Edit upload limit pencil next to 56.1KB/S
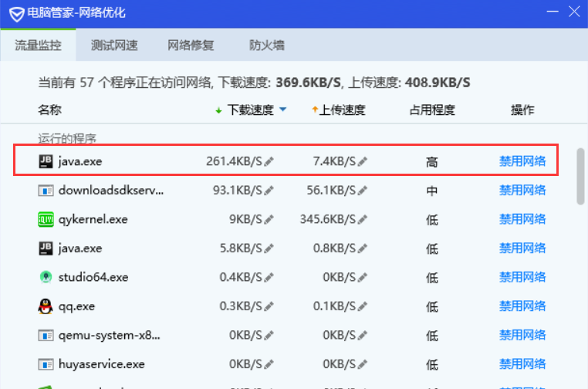 pos(362,191)
